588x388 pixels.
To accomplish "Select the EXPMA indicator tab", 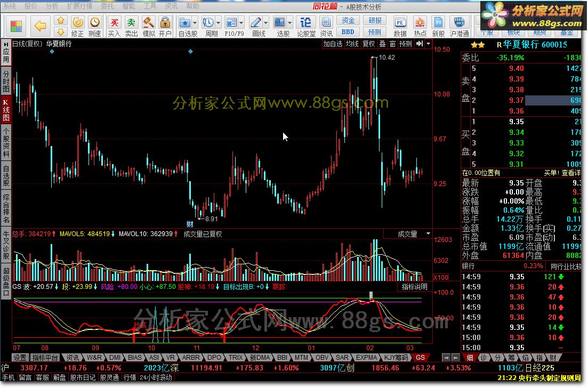I will [x=366, y=358].
